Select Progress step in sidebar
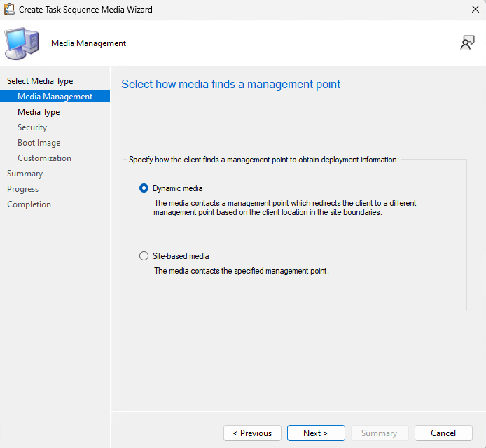This screenshot has width=486, height=448. pos(22,189)
